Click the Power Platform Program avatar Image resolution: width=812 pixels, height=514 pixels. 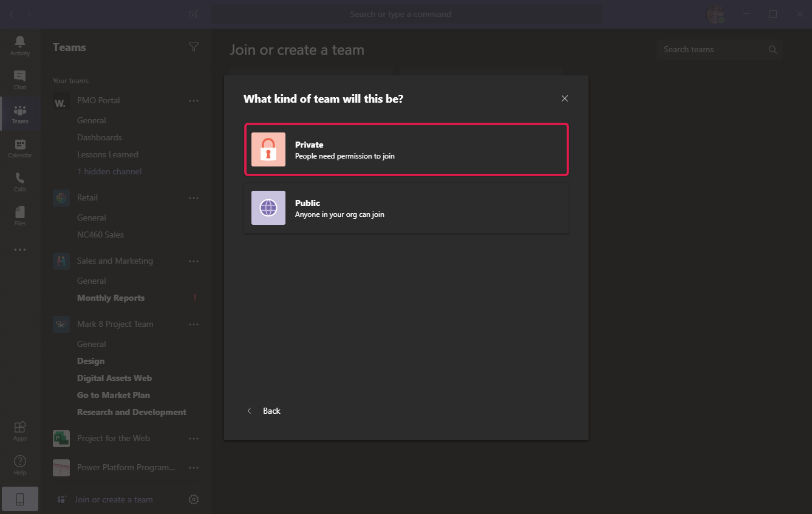[x=61, y=468]
